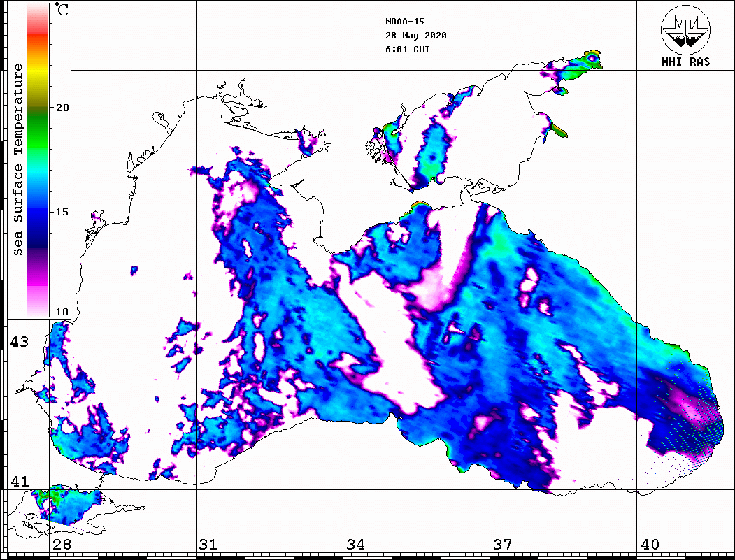This screenshot has width=735, height=560.
Task: Click the 15 mark on temperature scale
Action: 62,212
